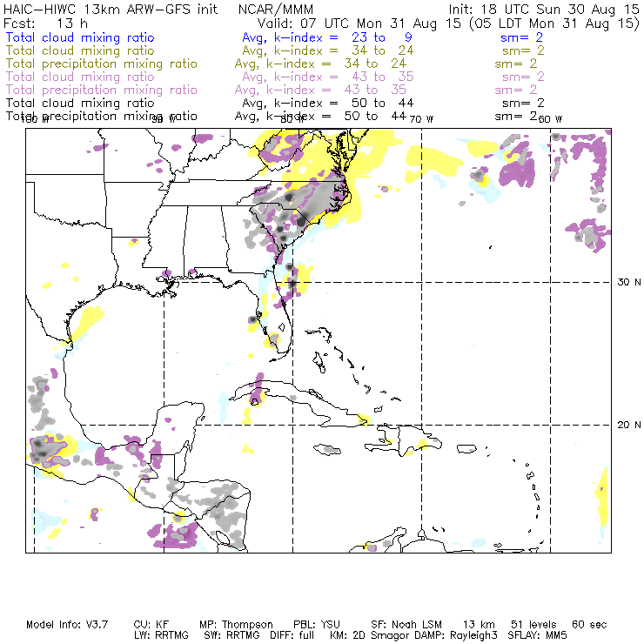Click the "60 W" longitude label

click(x=550, y=119)
